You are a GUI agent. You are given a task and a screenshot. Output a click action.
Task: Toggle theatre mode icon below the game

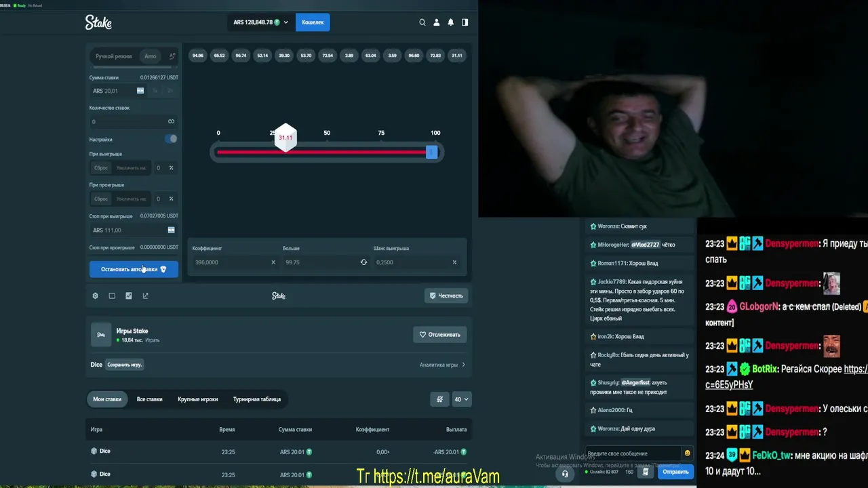(x=112, y=296)
